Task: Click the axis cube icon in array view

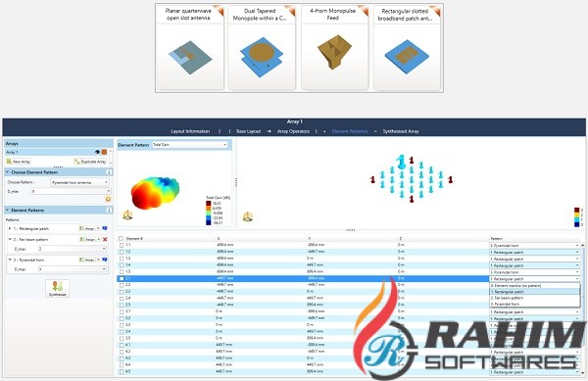Action: coord(248,216)
